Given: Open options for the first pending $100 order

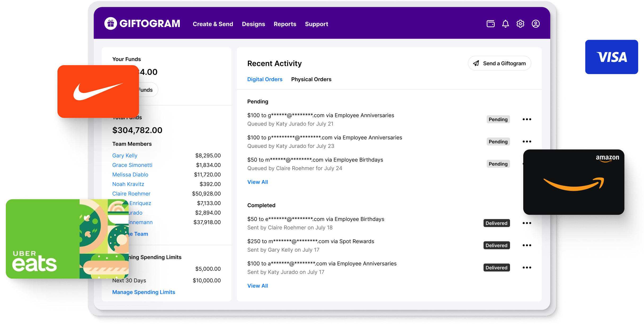Looking at the screenshot, I should coord(527,119).
